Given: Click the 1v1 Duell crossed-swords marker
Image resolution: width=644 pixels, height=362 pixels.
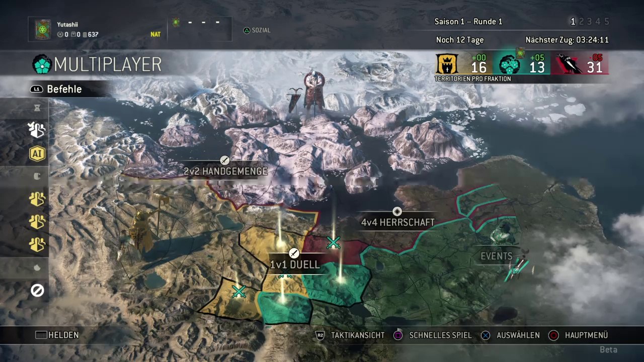Looking at the screenshot, I should pyautogui.click(x=294, y=253).
